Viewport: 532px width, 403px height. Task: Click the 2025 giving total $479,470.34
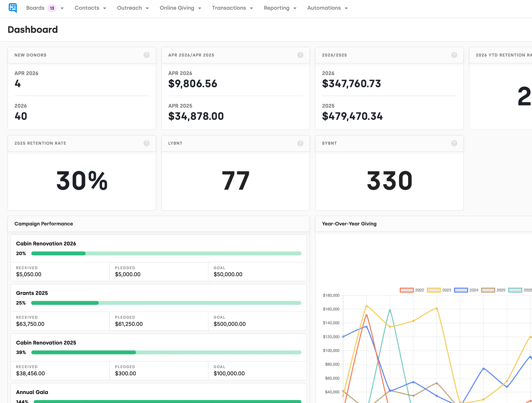(x=352, y=116)
